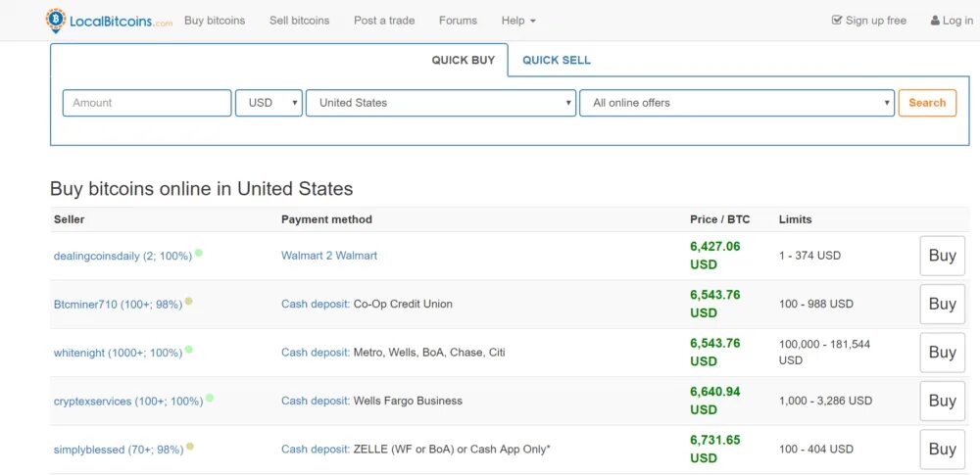980x475 pixels.
Task: Click the Limits column header
Action: tap(795, 219)
